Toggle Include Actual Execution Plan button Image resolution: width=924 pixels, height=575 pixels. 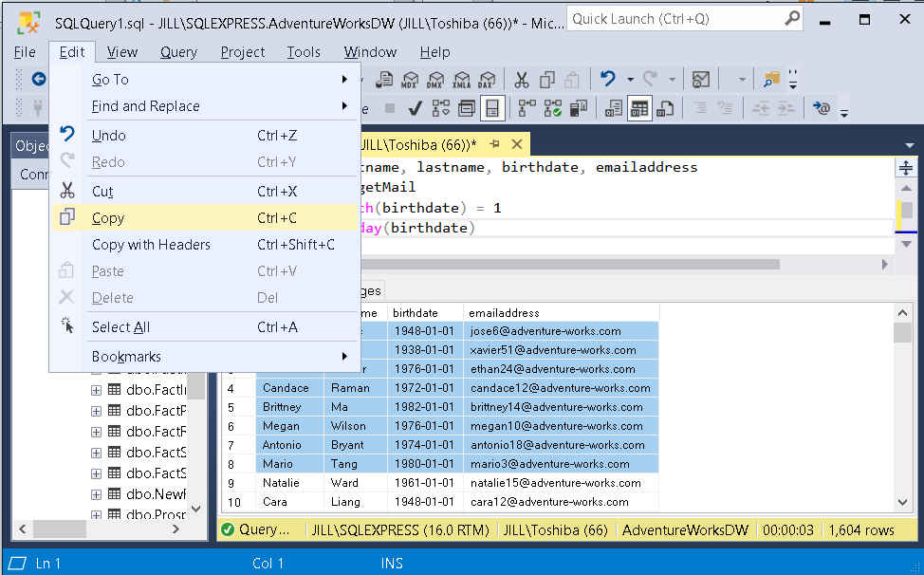pos(527,108)
